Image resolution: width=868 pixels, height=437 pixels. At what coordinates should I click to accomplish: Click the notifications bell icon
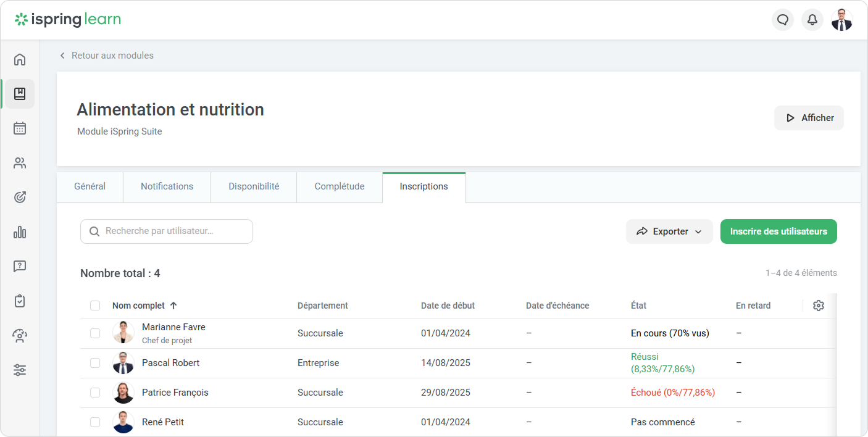click(x=812, y=20)
